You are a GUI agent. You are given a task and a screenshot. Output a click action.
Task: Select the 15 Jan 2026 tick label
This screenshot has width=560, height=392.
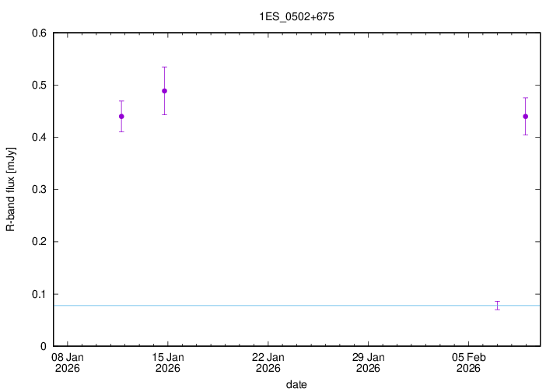168,362
